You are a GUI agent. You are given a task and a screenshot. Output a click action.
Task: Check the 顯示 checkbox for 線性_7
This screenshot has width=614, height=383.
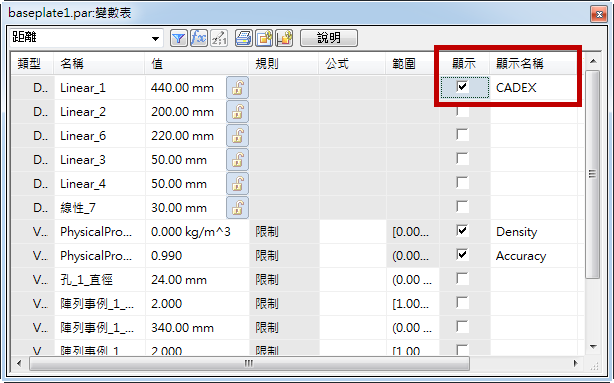click(x=462, y=206)
